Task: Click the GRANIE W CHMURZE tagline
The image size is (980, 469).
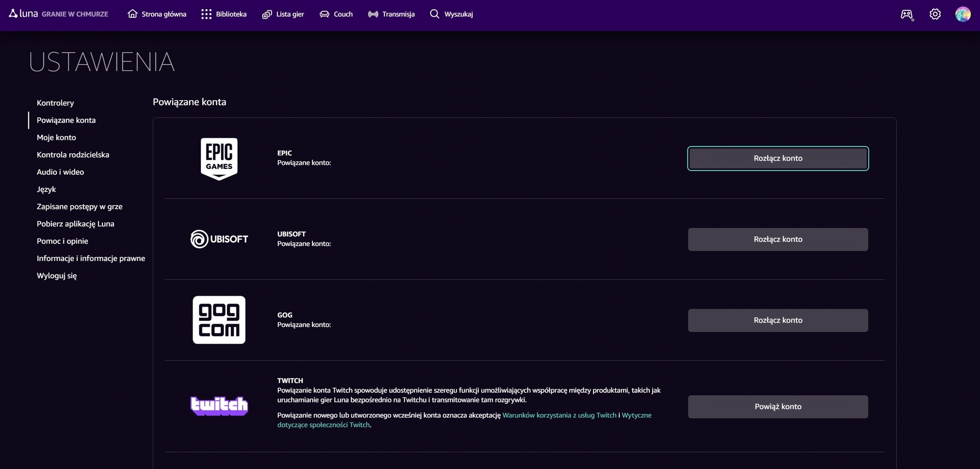Action: click(75, 14)
